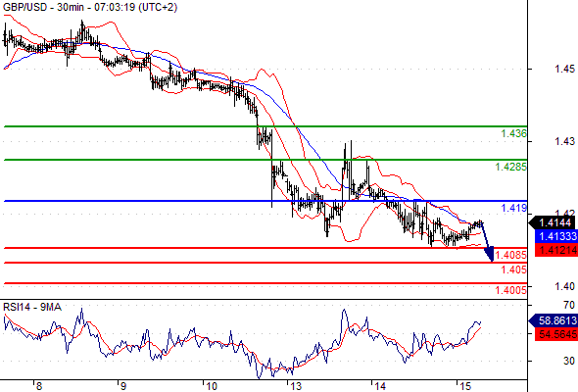Click the downward blue forecast arrow
The image size is (578, 392).
click(x=487, y=241)
